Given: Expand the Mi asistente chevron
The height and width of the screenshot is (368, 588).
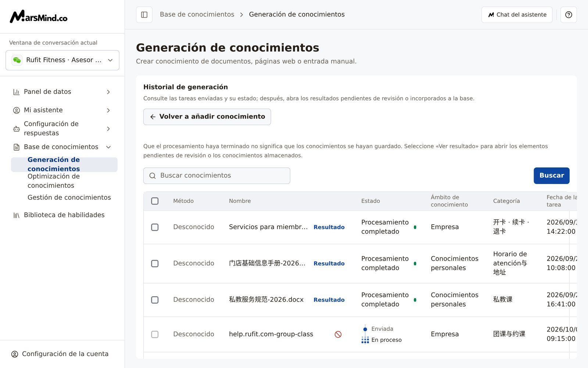Looking at the screenshot, I should tap(108, 110).
